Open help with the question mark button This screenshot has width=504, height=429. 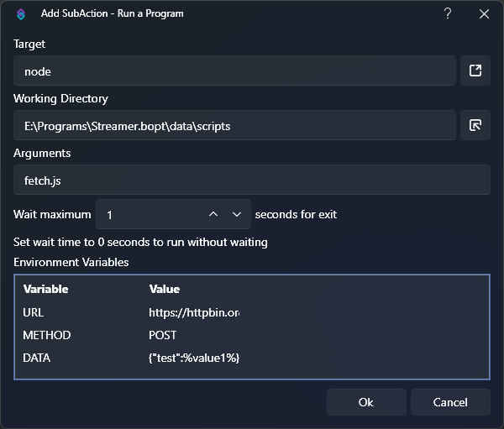point(448,13)
